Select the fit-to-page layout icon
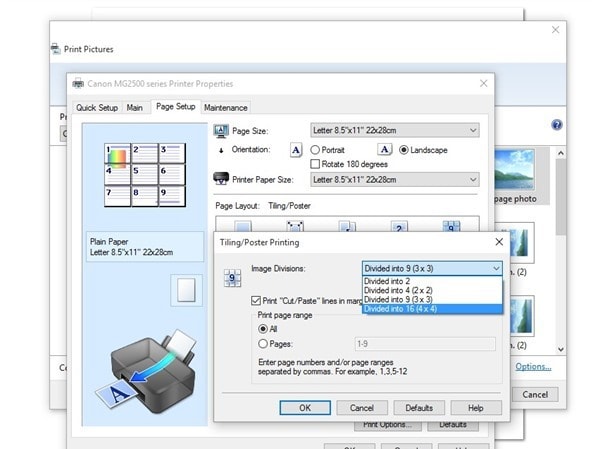The height and width of the screenshot is (449, 600). click(x=295, y=226)
